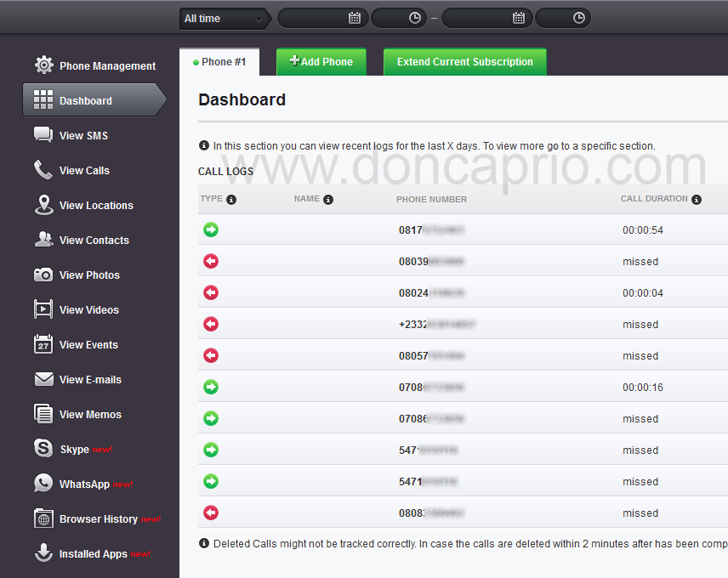728x578 pixels.
Task: Click outgoing call arrow for 0817 number
Action: coord(211,229)
